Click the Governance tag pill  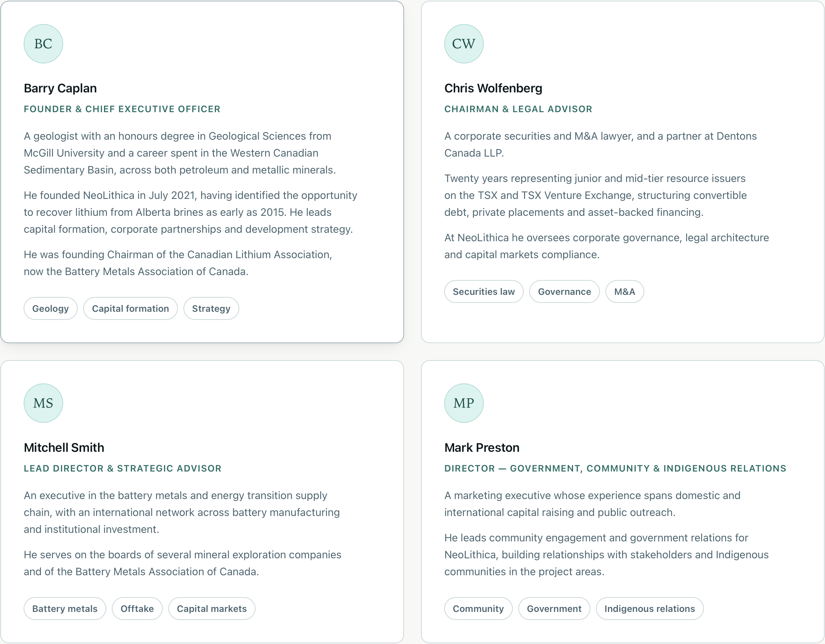click(564, 291)
